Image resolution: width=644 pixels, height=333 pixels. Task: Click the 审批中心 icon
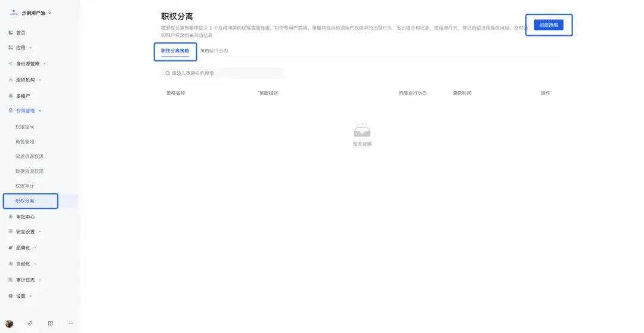pos(11,217)
